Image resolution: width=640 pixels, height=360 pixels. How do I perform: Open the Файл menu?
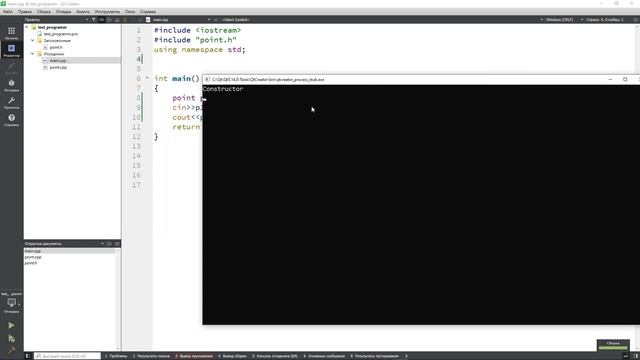[8, 12]
